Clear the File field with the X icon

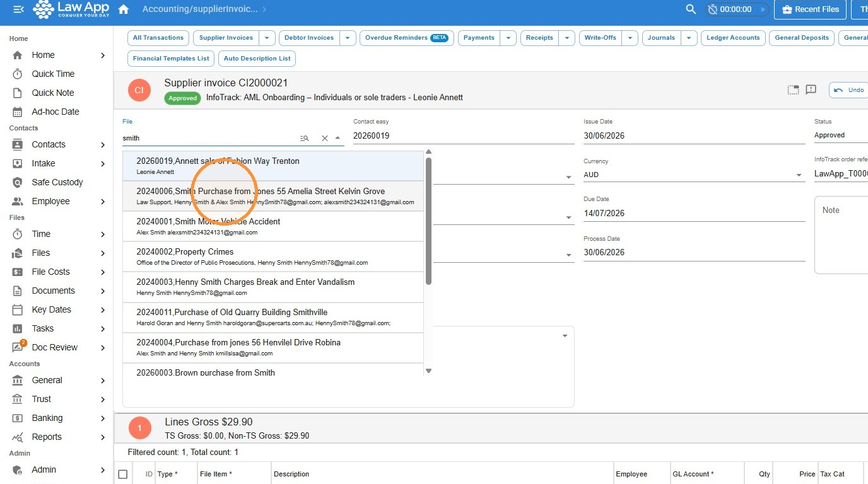coord(325,138)
